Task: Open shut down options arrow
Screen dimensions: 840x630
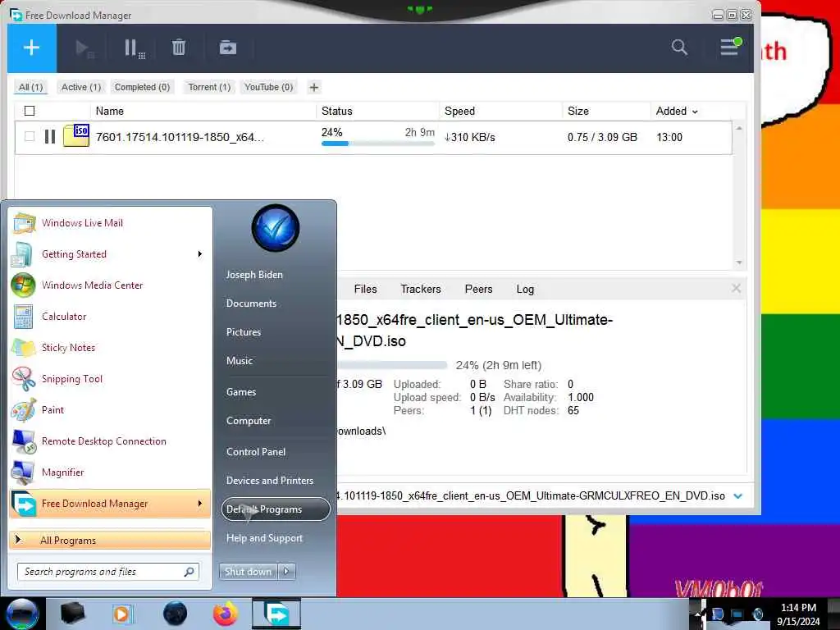Action: point(286,572)
